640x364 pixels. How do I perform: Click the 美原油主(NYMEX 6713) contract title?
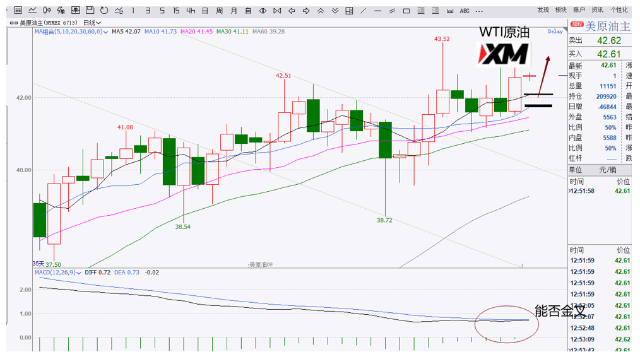coord(48,23)
